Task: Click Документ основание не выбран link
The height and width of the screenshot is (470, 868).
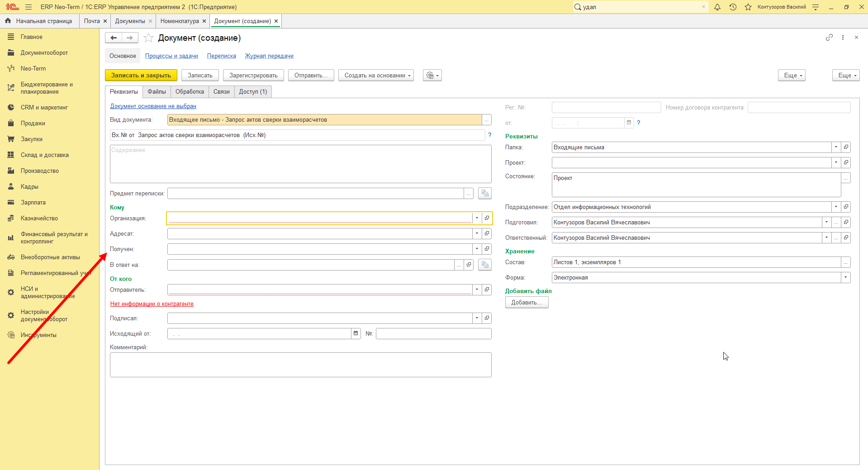Action: pos(153,106)
